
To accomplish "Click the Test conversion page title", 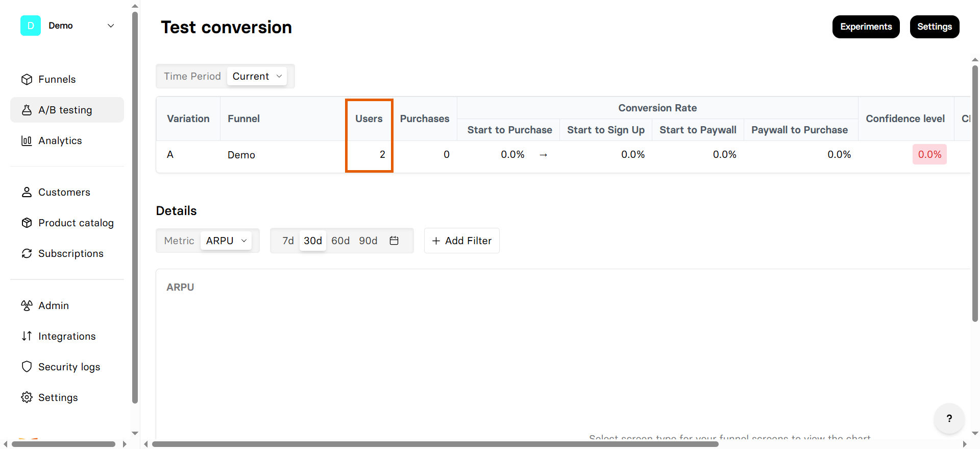I will click(226, 27).
